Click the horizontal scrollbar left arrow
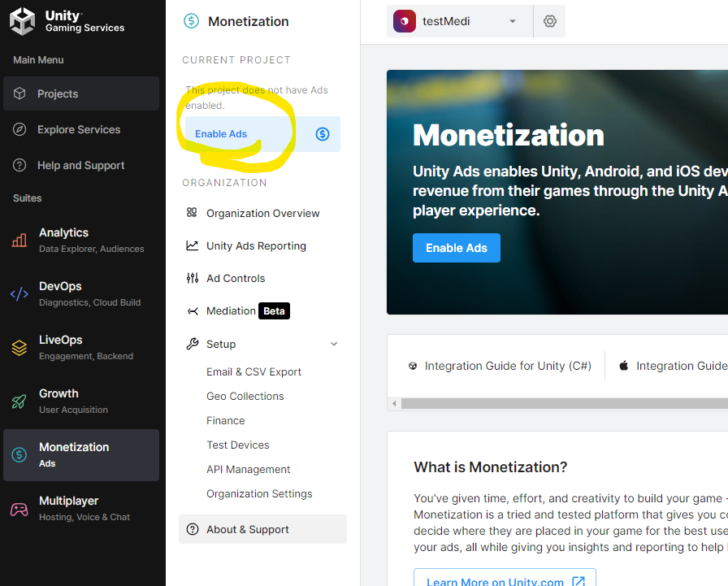Image resolution: width=728 pixels, height=586 pixels. (394, 403)
